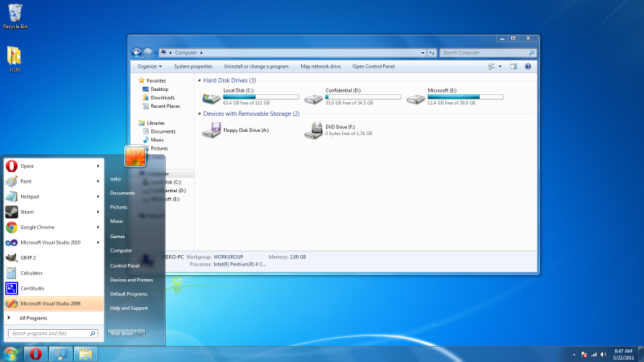Screen dimensions: 644x362
Task: Expand the Paint jump list arrow
Action: pos(98,181)
